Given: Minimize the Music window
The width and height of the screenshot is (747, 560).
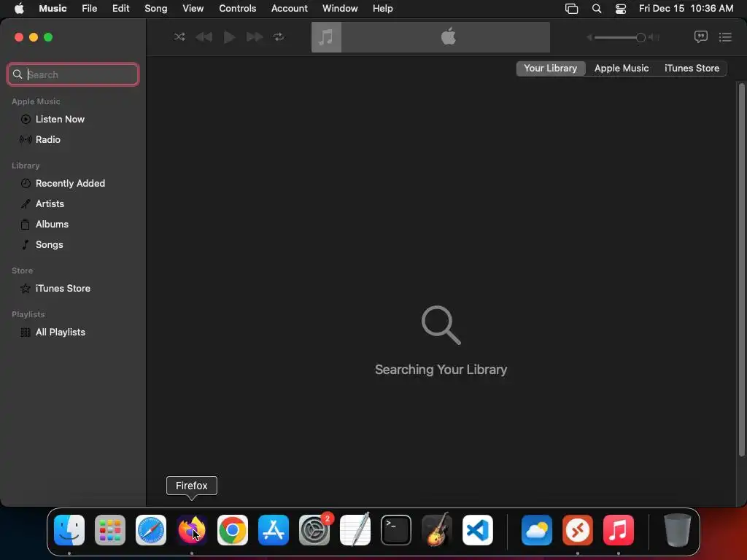Looking at the screenshot, I should tap(34, 37).
